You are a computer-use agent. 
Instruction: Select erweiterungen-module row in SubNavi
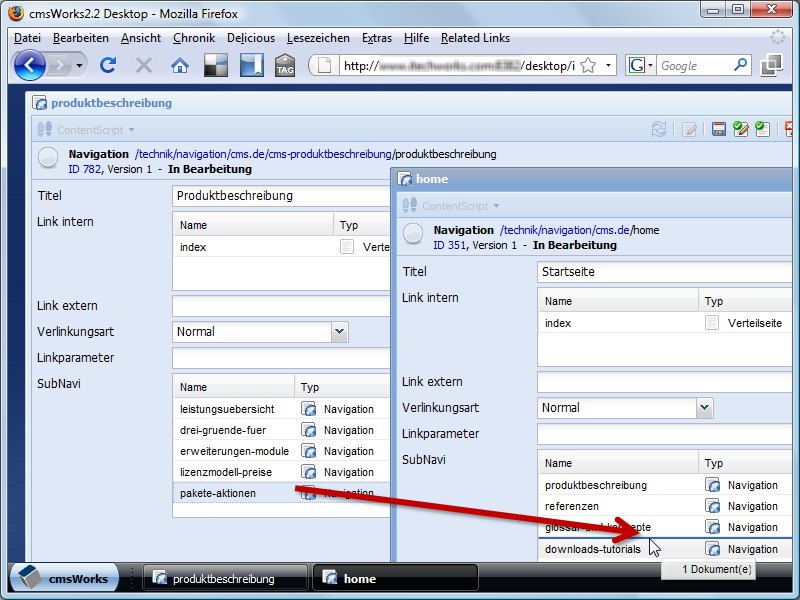[x=282, y=451]
